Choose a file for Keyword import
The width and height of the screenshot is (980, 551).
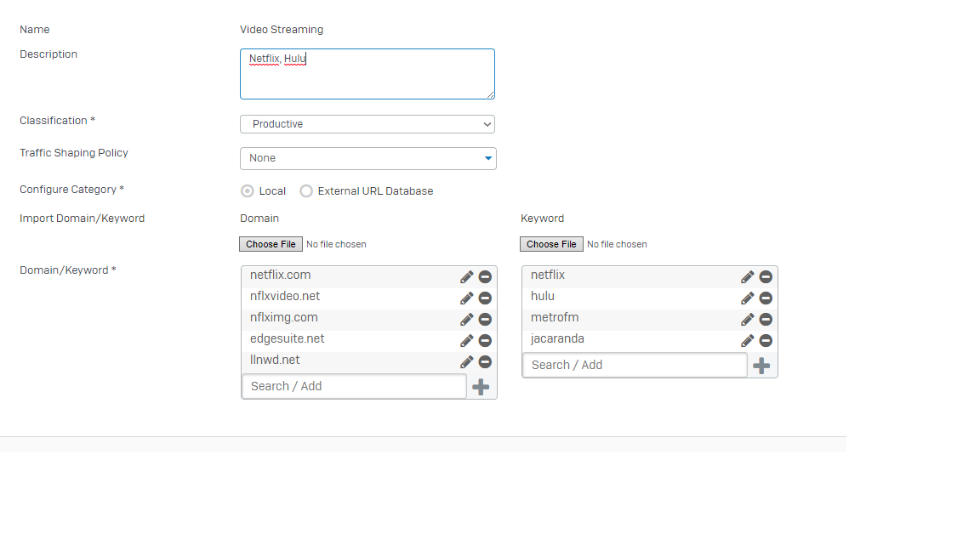(551, 244)
